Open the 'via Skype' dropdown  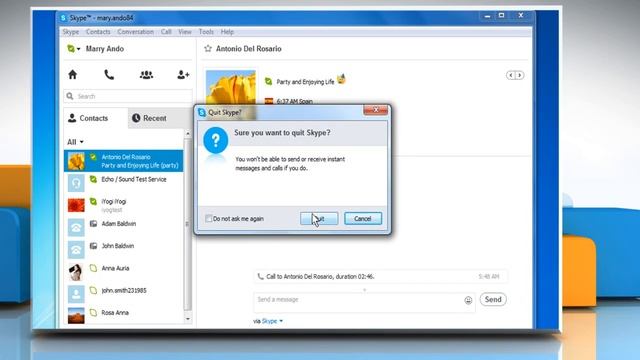tap(272, 321)
